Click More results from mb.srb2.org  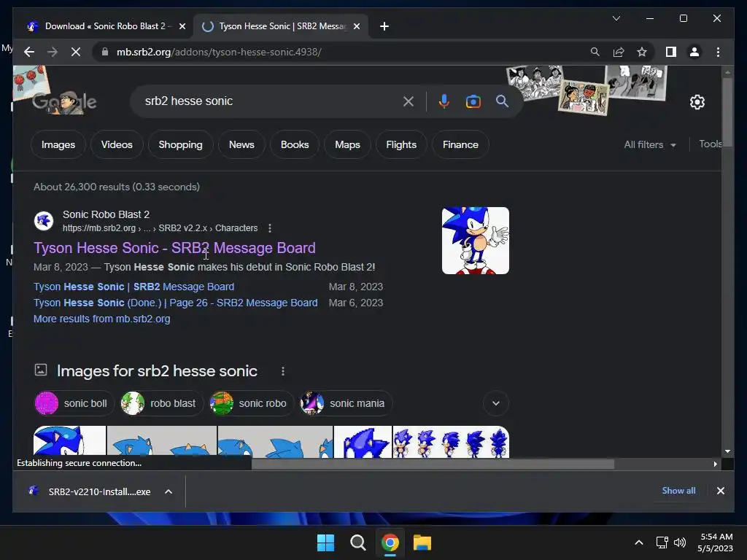pos(101,319)
